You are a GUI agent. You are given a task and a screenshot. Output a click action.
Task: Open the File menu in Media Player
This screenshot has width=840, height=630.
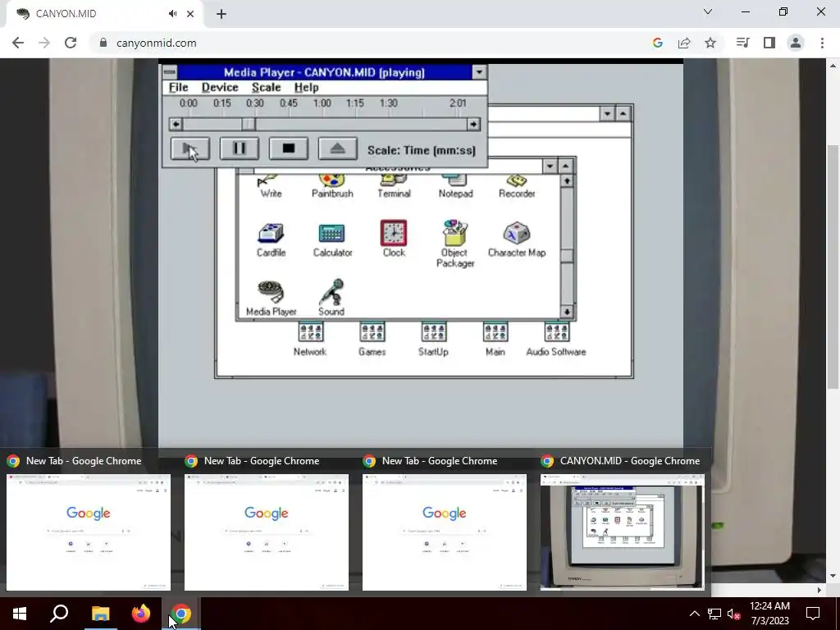tap(178, 87)
